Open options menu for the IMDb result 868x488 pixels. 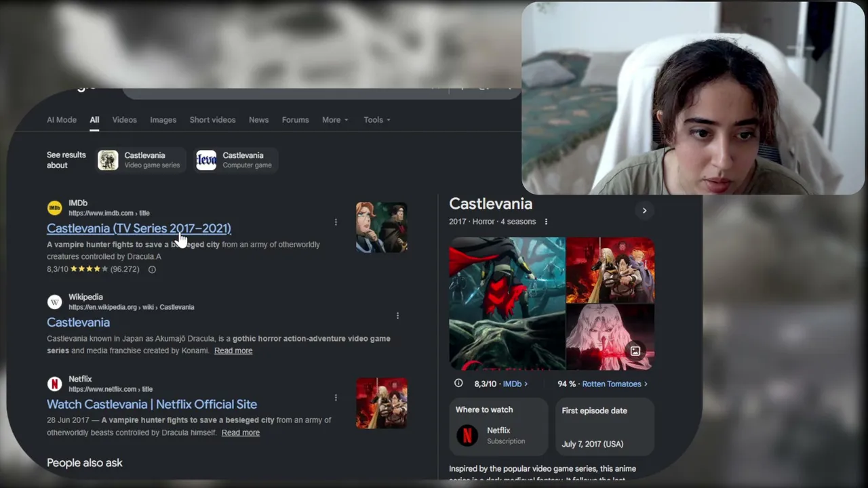(x=336, y=222)
